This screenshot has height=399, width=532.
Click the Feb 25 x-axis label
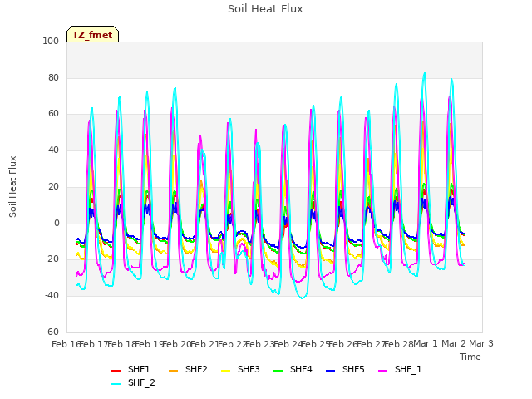[x=316, y=344]
